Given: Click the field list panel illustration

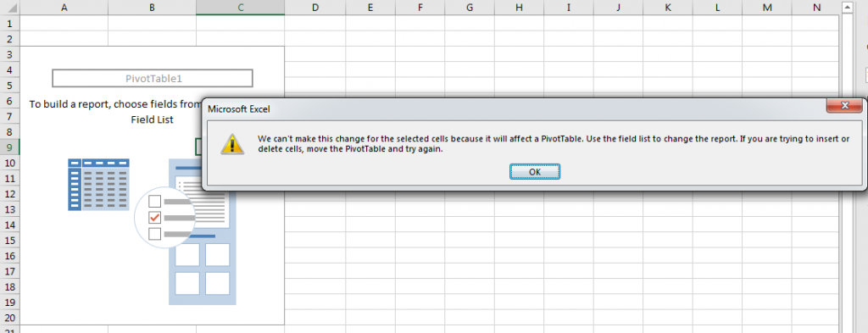Looking at the screenshot, I should coord(203,232).
